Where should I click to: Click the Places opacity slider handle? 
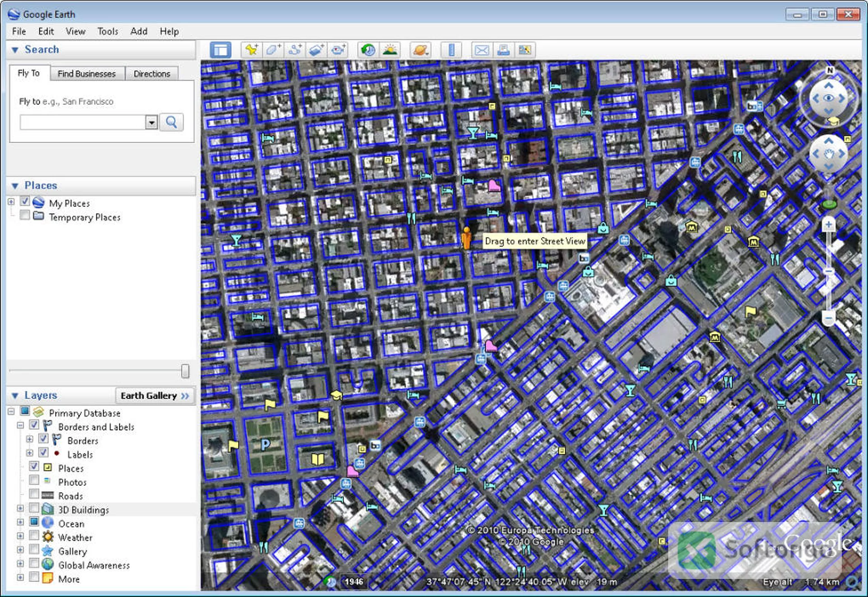[185, 371]
